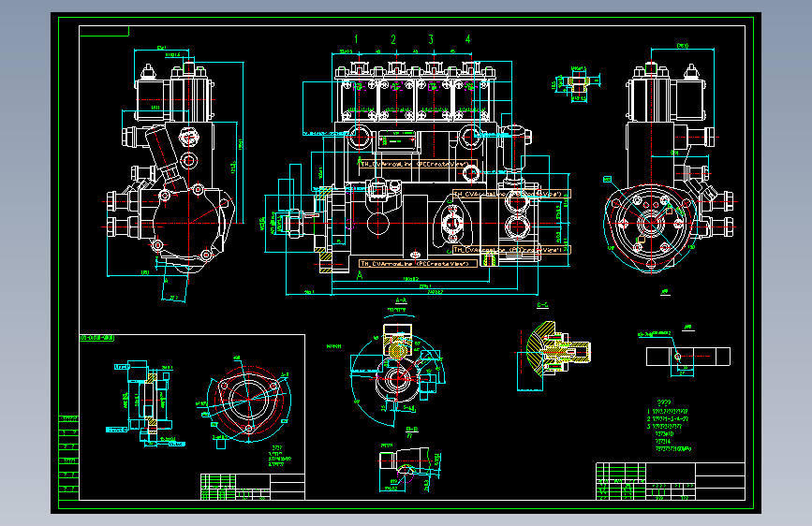Select the flange side section in inset frame
Image resolution: width=812 pixels, height=526 pixels.
tap(146, 402)
